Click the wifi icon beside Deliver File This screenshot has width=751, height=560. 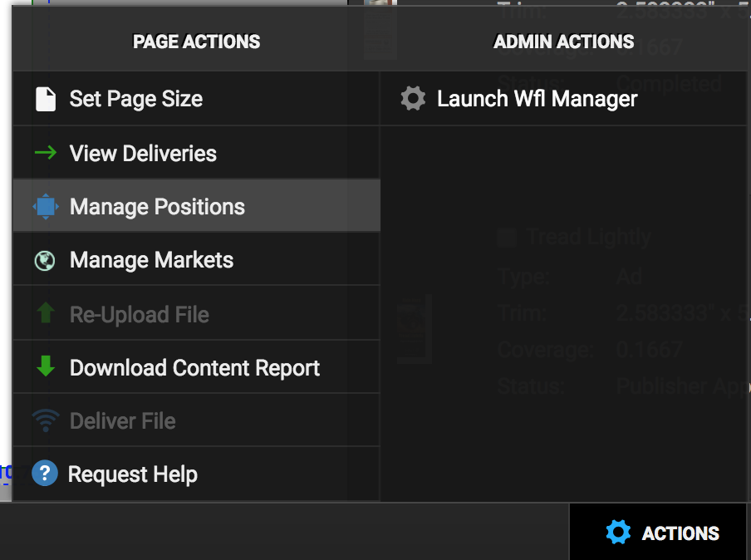click(46, 420)
